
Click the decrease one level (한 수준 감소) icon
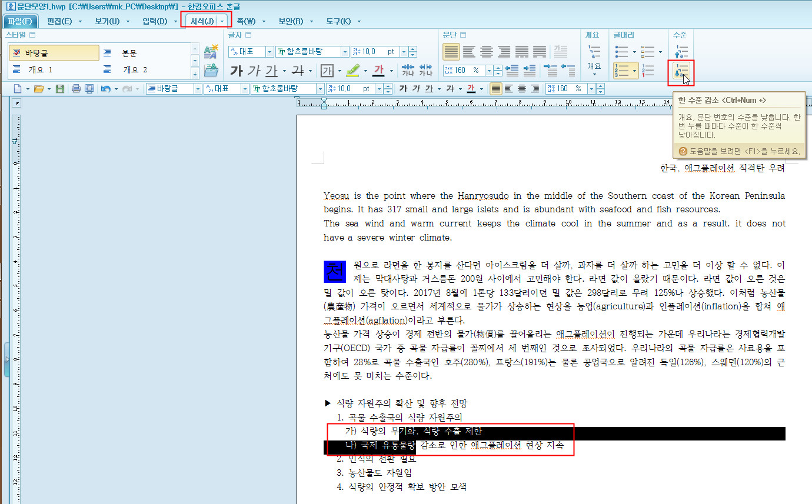point(680,71)
